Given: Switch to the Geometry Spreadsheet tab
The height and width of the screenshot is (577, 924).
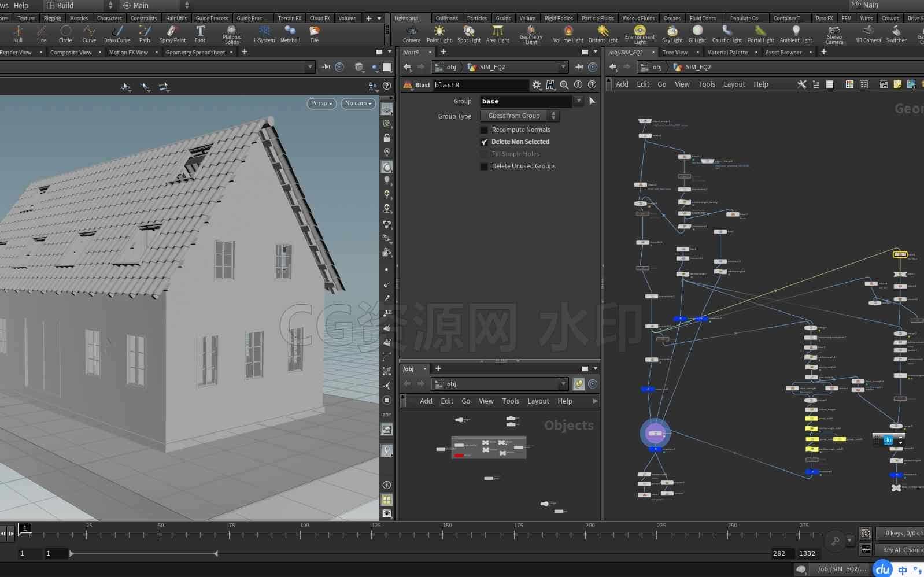Looking at the screenshot, I should [195, 53].
